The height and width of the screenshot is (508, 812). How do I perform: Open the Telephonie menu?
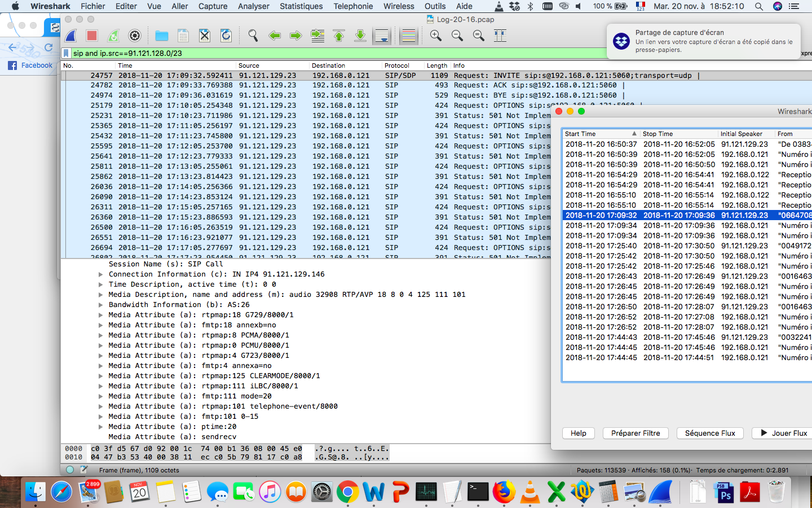353,6
